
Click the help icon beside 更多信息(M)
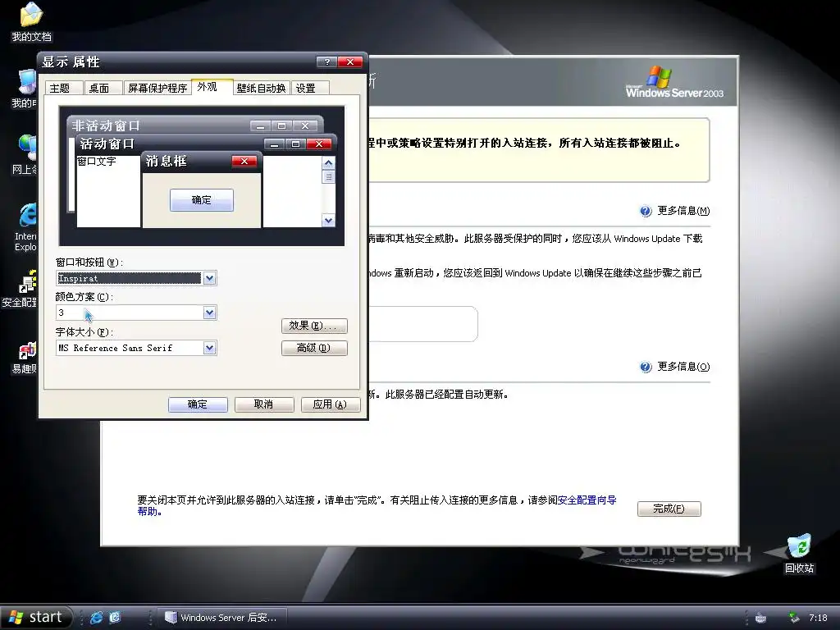click(x=646, y=211)
